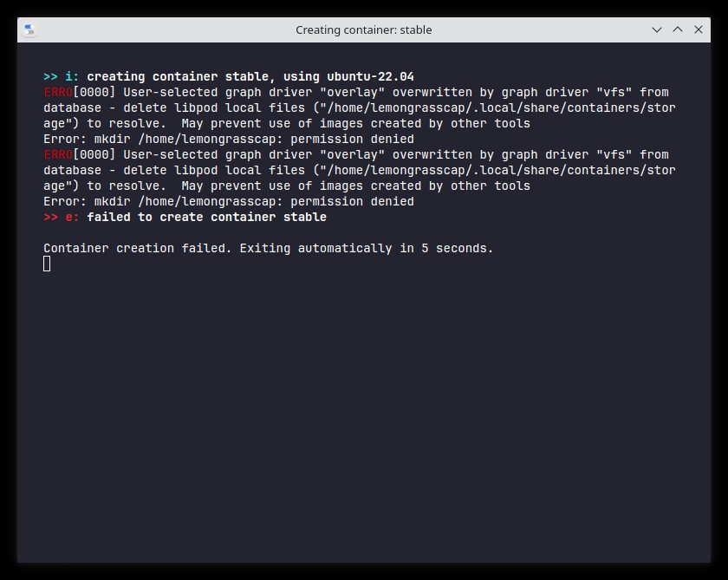The width and height of the screenshot is (728, 580).
Task: Click the red '>> e:' error marker
Action: pyautogui.click(x=62, y=217)
